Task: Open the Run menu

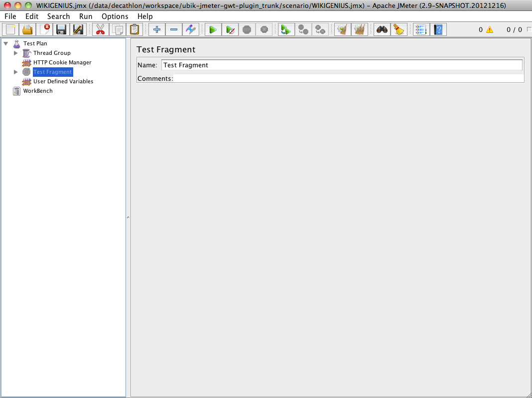Action: click(x=86, y=16)
